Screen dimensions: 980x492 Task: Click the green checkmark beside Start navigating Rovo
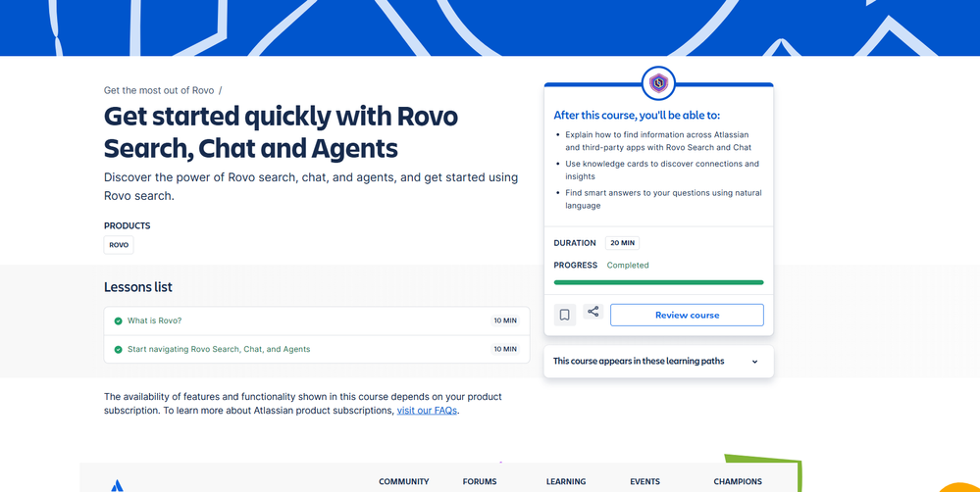118,350
